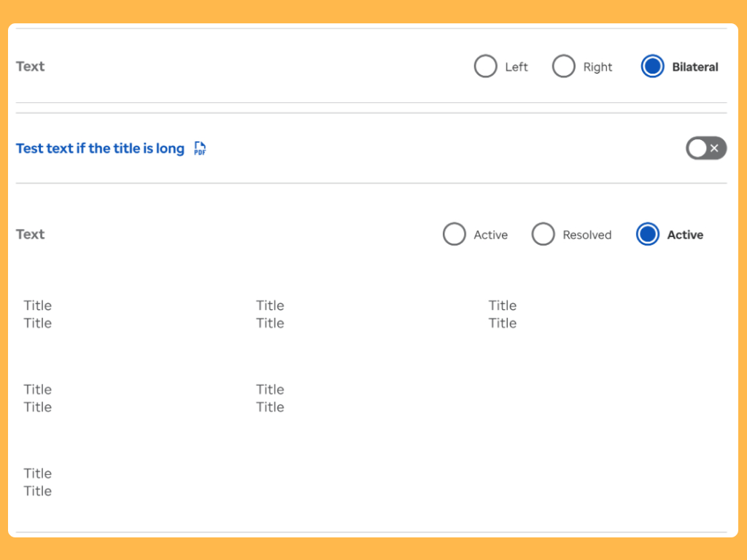
Task: Click the lower Title in first row, third column
Action: [503, 323]
